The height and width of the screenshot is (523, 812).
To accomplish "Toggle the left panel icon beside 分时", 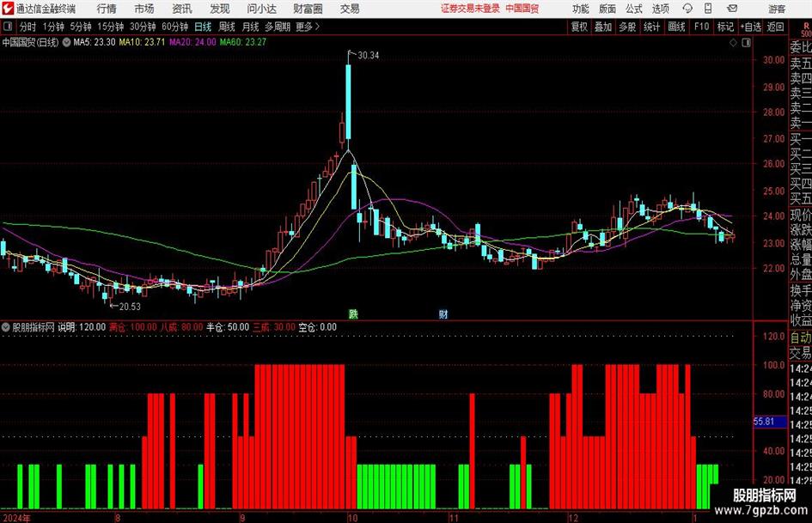I will tap(8, 27).
